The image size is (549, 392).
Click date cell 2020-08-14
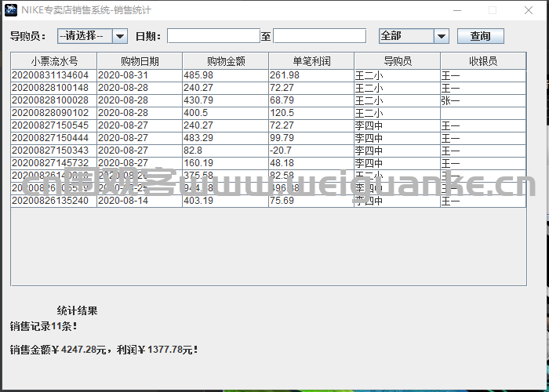coord(140,201)
